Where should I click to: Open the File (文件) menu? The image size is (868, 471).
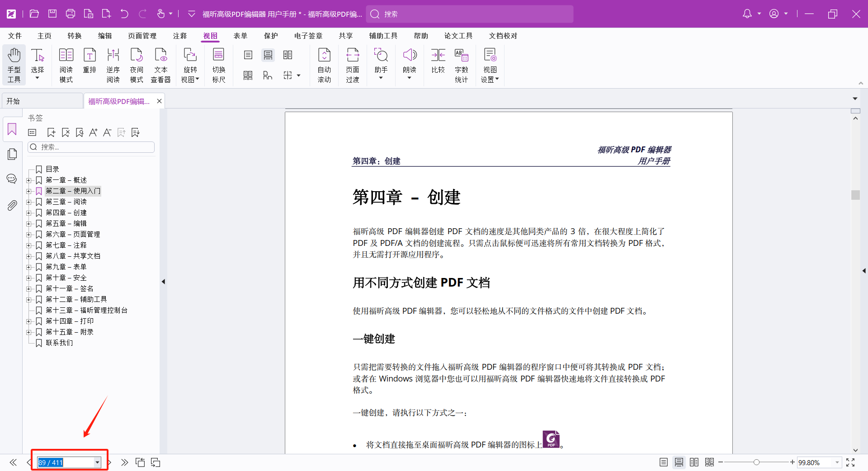click(x=15, y=36)
